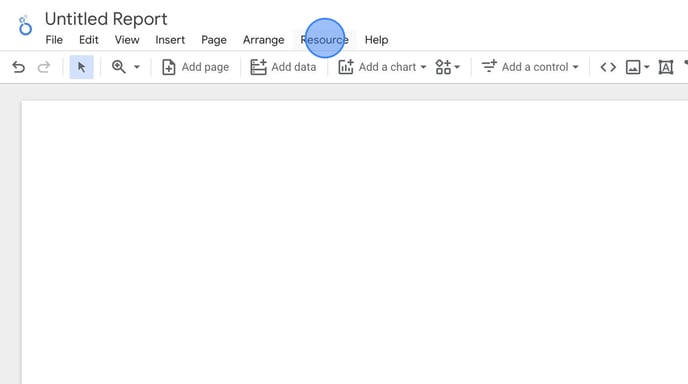Expand the zoom level dropdown arrow

(x=137, y=67)
